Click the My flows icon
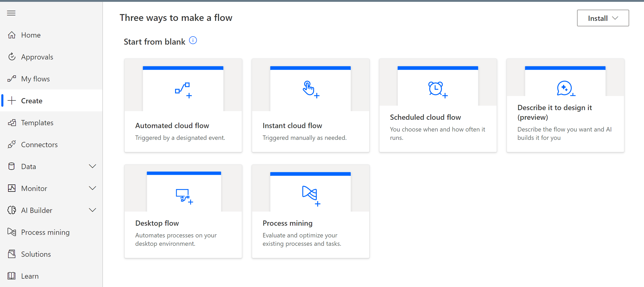Screen dimensions: 644x287 click(12, 79)
